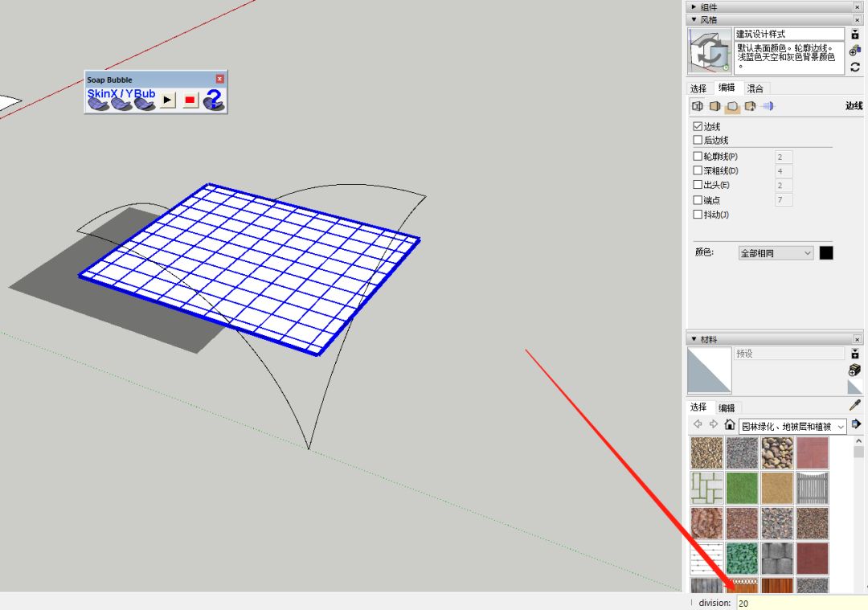Screen dimensions: 868x610
Task: Click the materials home icon
Action: coord(730,424)
